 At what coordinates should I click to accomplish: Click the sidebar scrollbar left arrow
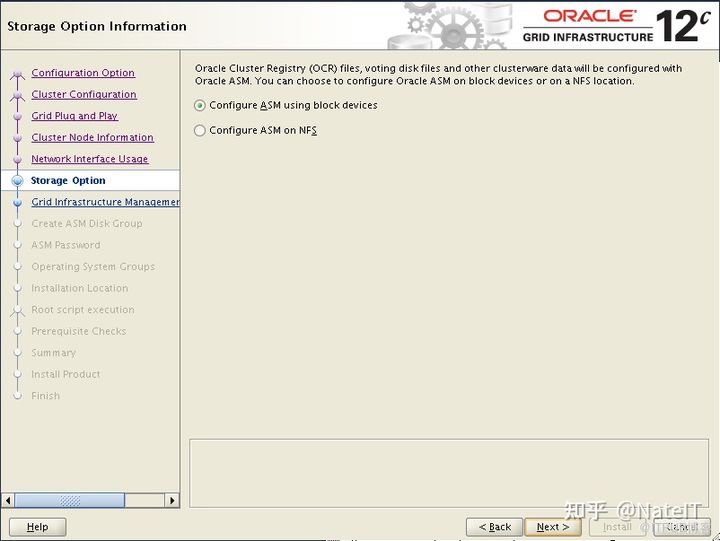pos(8,500)
